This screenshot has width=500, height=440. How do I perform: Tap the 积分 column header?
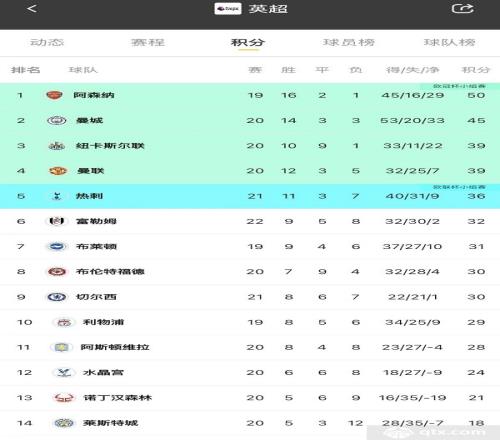[x=476, y=70]
